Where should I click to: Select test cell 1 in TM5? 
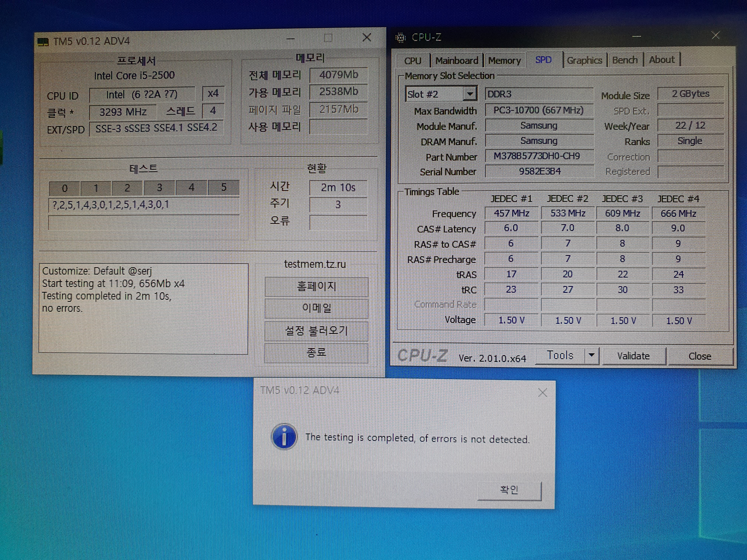[x=96, y=188]
